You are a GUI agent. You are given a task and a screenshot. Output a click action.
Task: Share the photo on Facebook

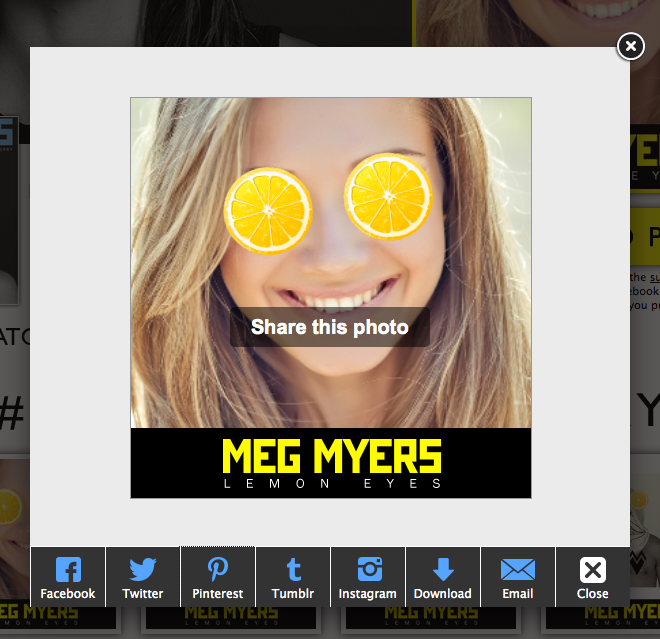point(68,577)
